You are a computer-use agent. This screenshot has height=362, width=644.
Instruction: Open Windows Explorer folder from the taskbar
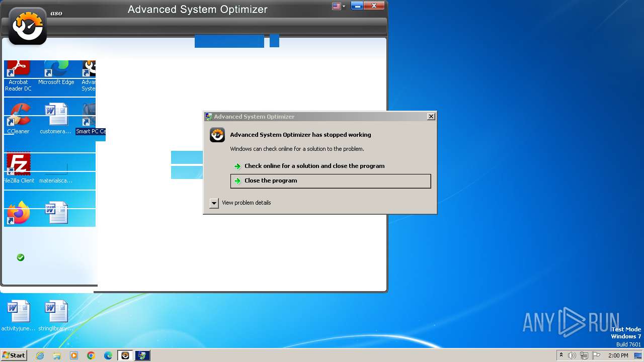pos(57,355)
